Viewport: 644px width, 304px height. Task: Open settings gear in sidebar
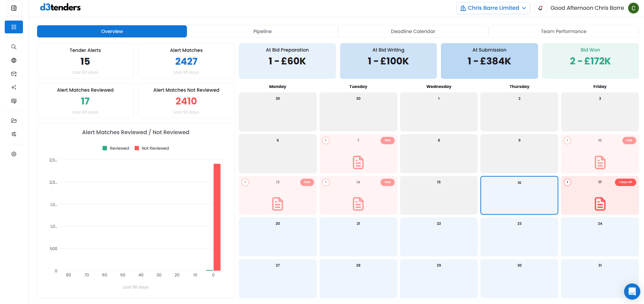[x=14, y=154]
